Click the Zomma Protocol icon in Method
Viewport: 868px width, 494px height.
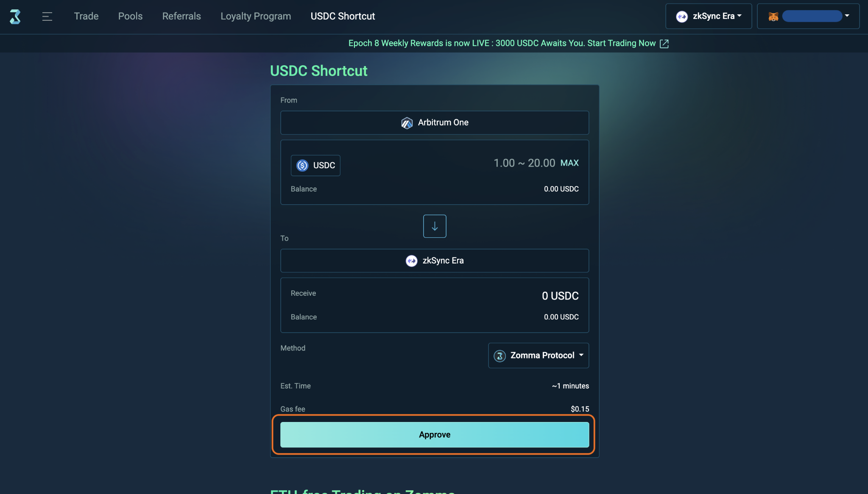coord(500,356)
